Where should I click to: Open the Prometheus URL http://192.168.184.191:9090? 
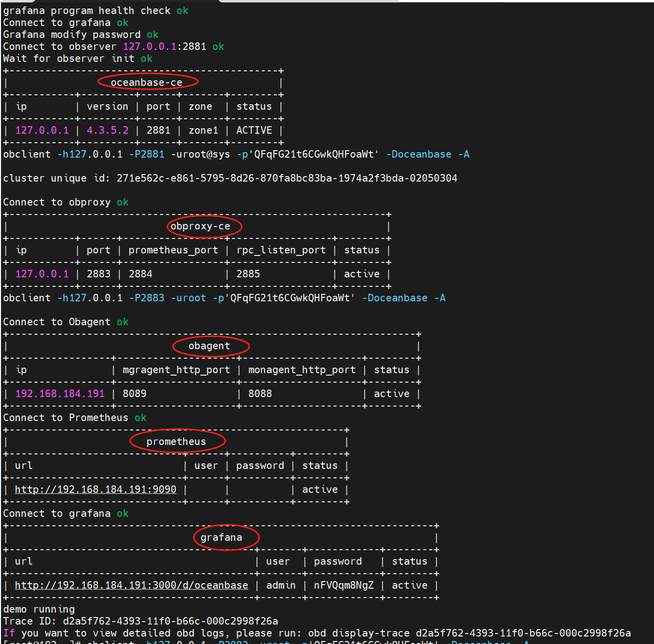click(96, 489)
